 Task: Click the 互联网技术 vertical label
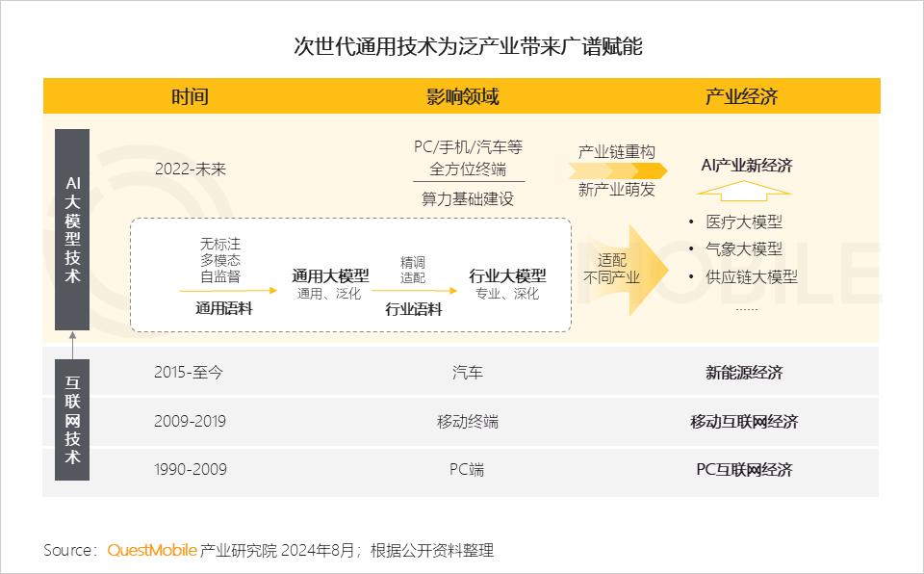(x=72, y=420)
